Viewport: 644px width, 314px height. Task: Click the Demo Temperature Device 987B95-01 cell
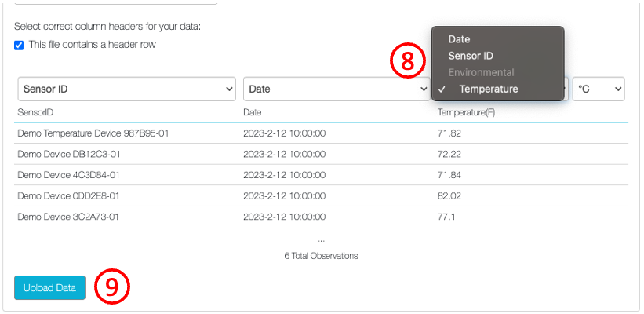tap(93, 133)
